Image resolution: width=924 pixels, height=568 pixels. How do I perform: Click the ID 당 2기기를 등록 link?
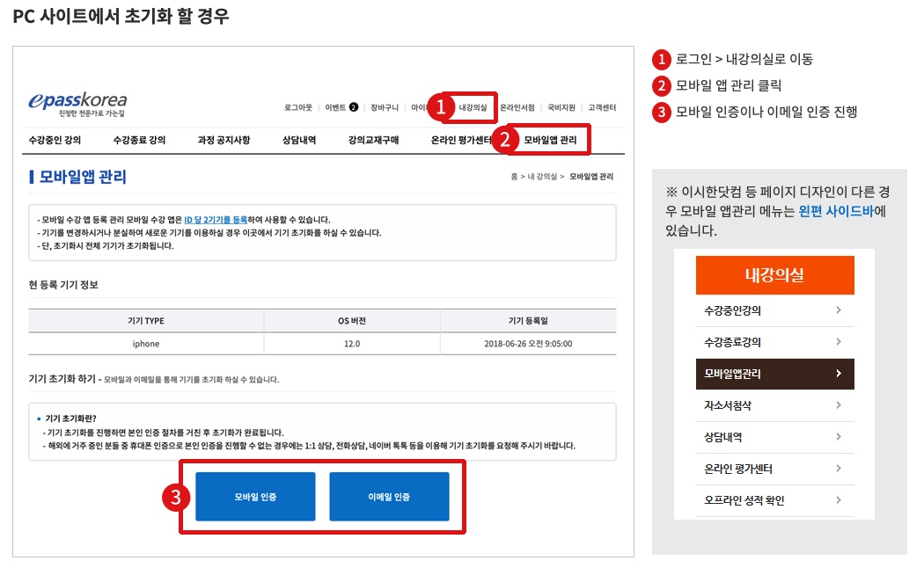point(216,220)
